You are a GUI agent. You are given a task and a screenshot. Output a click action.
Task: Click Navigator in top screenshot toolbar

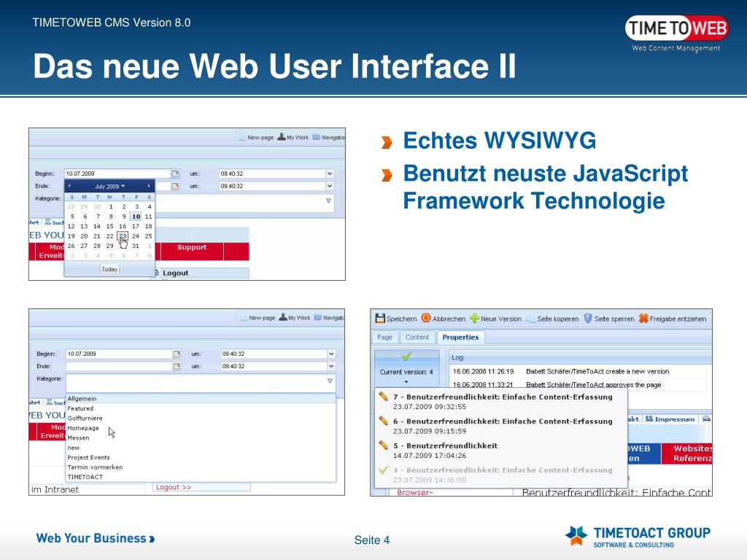(x=329, y=137)
